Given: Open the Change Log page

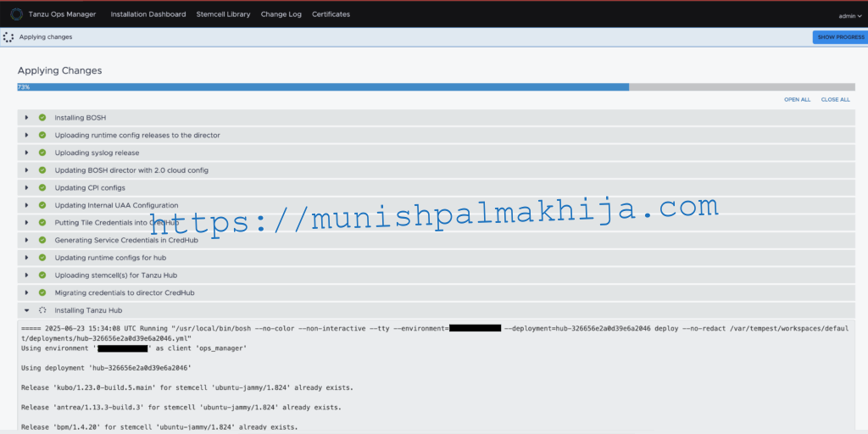Looking at the screenshot, I should click(x=281, y=14).
